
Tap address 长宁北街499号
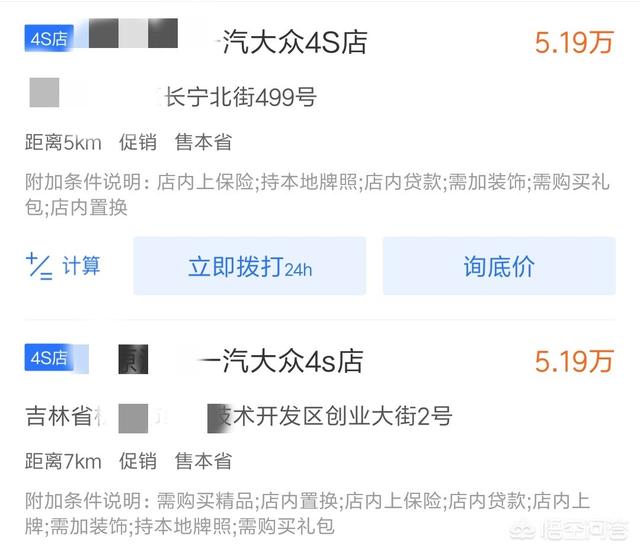tap(240, 97)
